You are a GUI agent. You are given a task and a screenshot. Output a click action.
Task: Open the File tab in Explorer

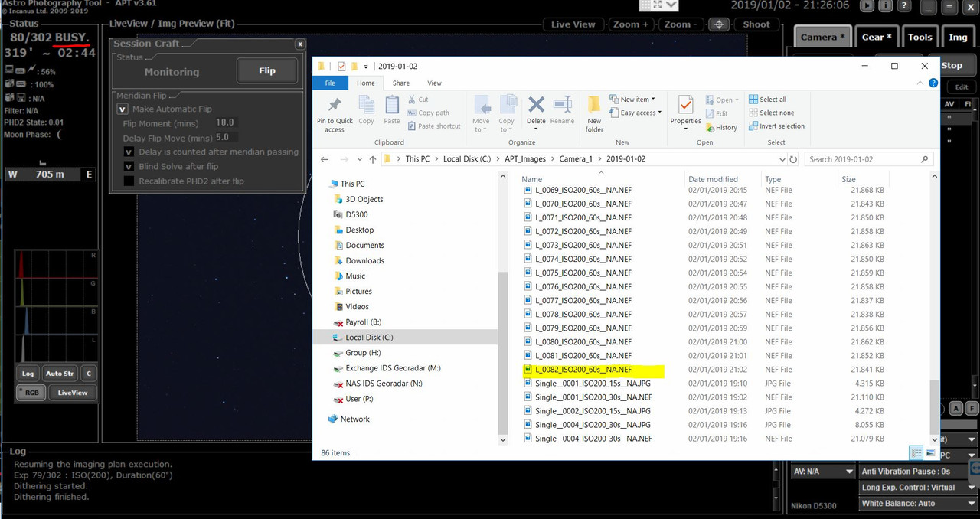(330, 83)
